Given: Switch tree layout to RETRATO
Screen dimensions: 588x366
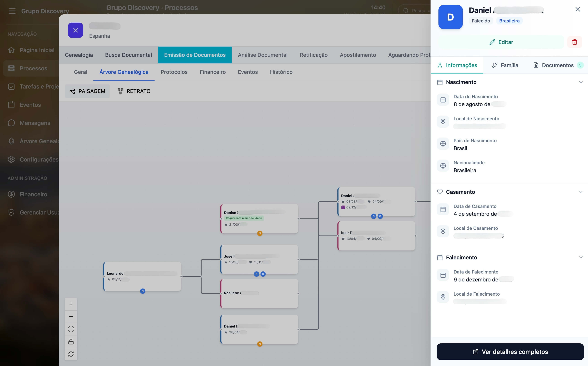Looking at the screenshot, I should [x=134, y=91].
